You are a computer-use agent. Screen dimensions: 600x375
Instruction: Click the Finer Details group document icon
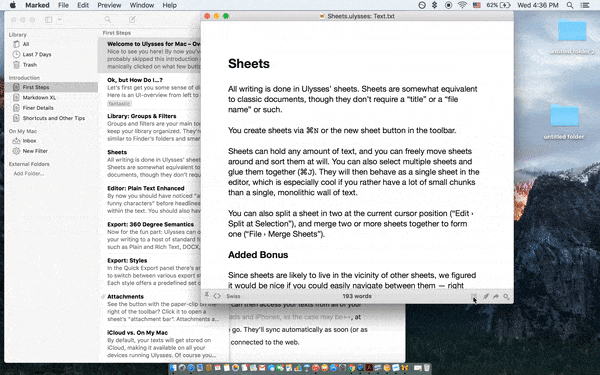(16, 108)
